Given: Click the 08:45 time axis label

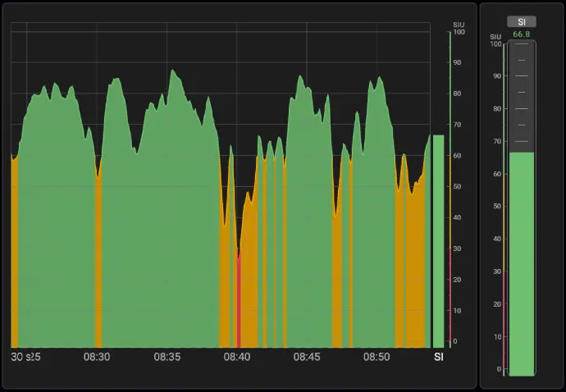Looking at the screenshot, I should click(x=307, y=357).
